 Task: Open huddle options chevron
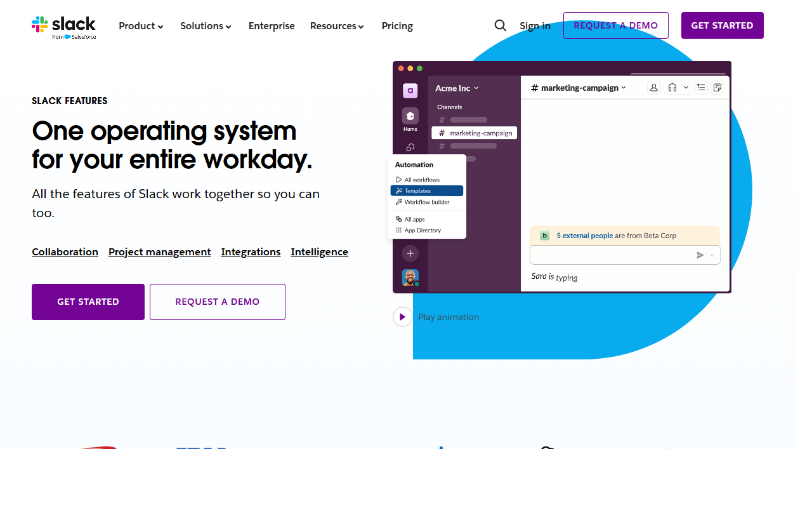click(686, 88)
